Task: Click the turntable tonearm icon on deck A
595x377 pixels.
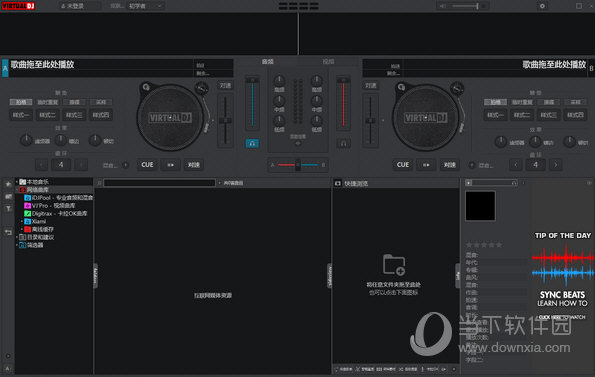Action: tap(201, 89)
